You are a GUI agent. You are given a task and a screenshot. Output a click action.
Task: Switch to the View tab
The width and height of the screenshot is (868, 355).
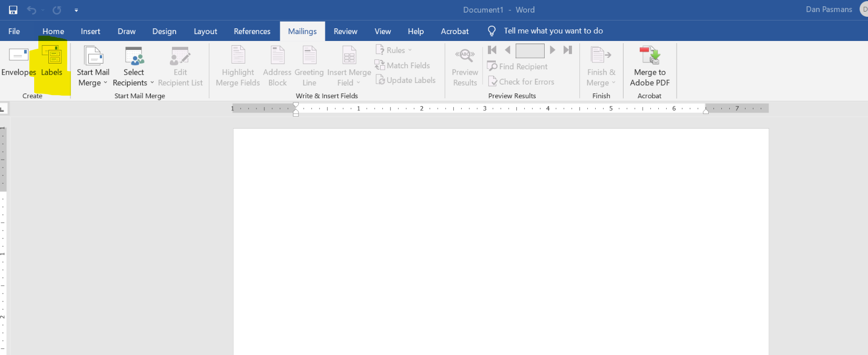coord(383,32)
